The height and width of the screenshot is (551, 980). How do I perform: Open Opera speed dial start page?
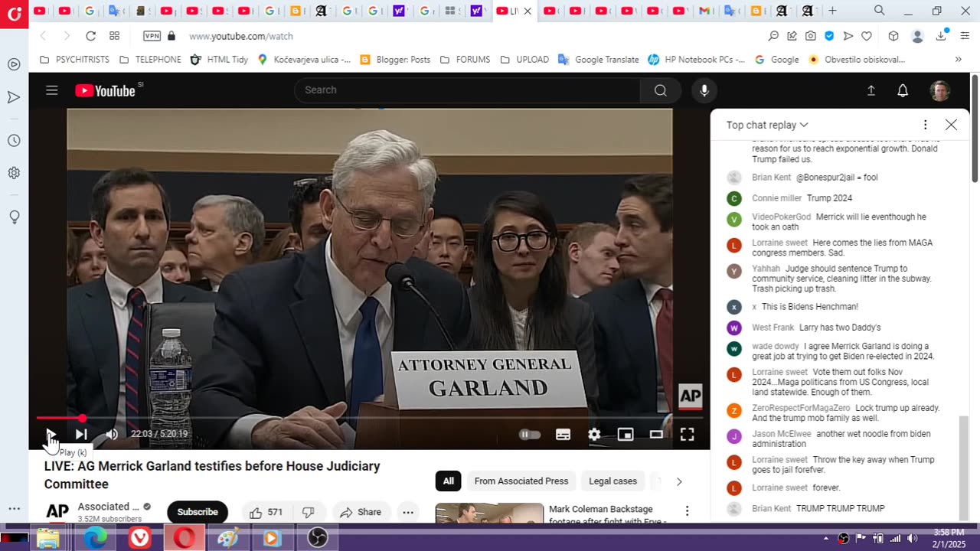coord(114,36)
